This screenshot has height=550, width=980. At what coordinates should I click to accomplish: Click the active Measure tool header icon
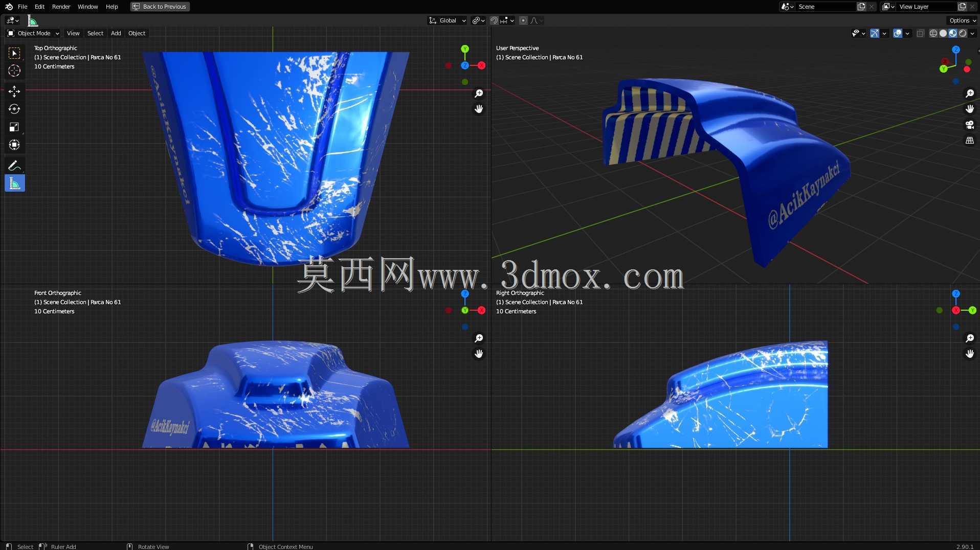pyautogui.click(x=32, y=20)
